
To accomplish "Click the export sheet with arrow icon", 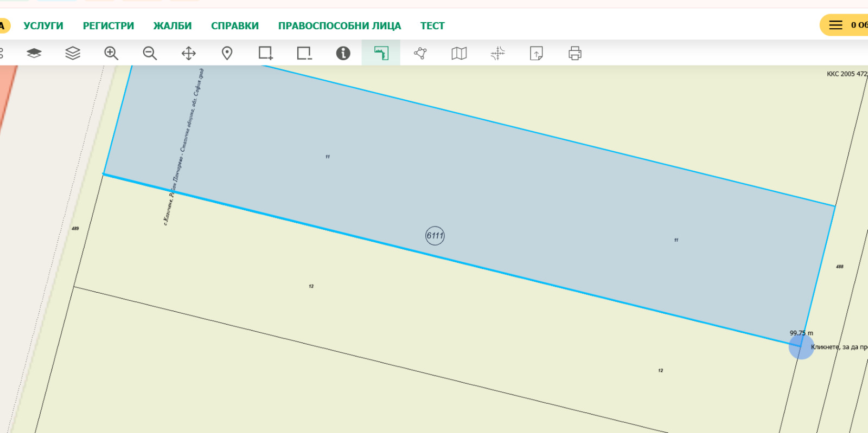I will [x=537, y=53].
